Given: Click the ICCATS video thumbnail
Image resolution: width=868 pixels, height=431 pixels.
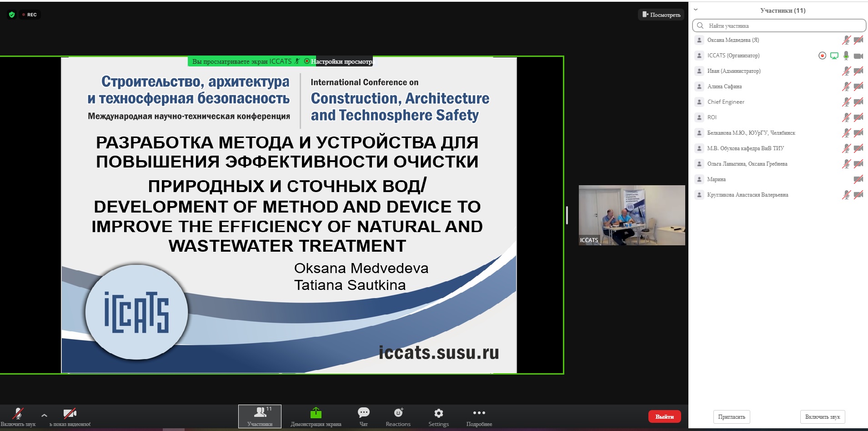Looking at the screenshot, I should pyautogui.click(x=632, y=215).
